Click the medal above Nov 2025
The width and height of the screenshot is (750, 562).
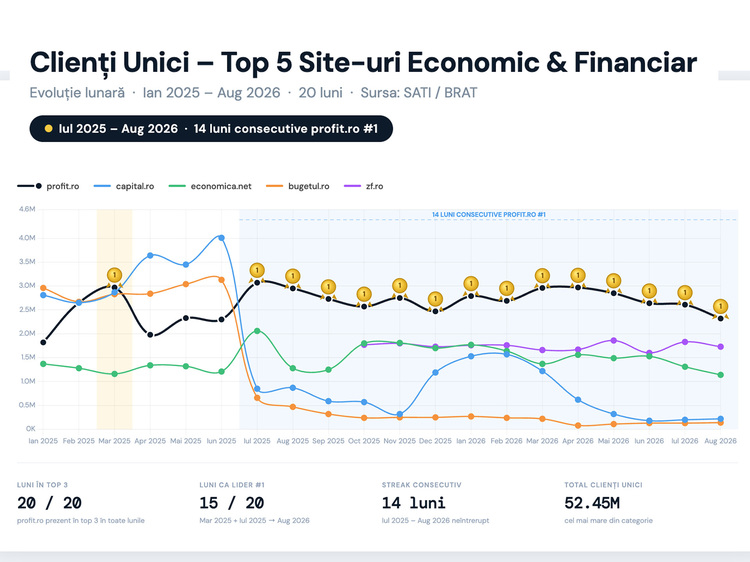tap(399, 286)
